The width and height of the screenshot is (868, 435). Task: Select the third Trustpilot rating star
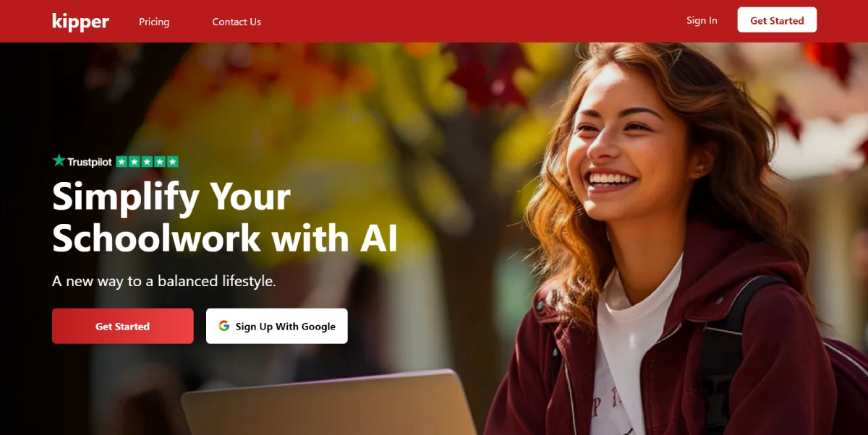tap(147, 162)
